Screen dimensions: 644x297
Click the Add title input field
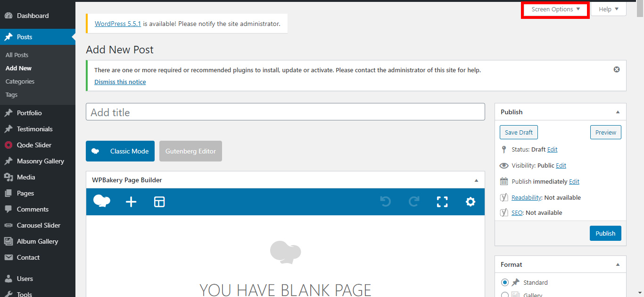click(x=285, y=112)
